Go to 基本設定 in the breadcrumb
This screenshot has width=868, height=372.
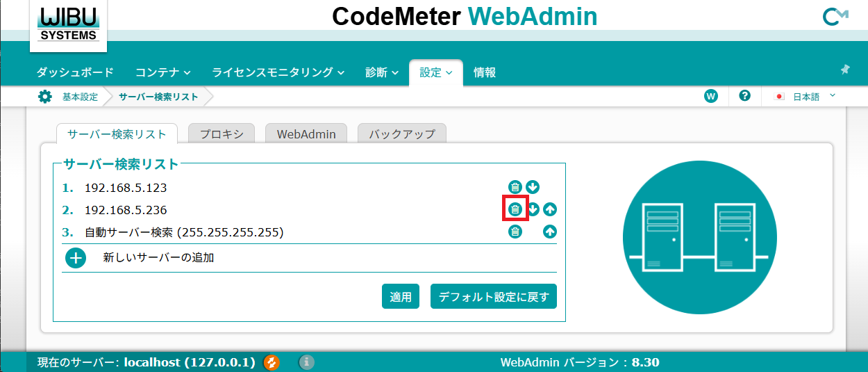80,97
